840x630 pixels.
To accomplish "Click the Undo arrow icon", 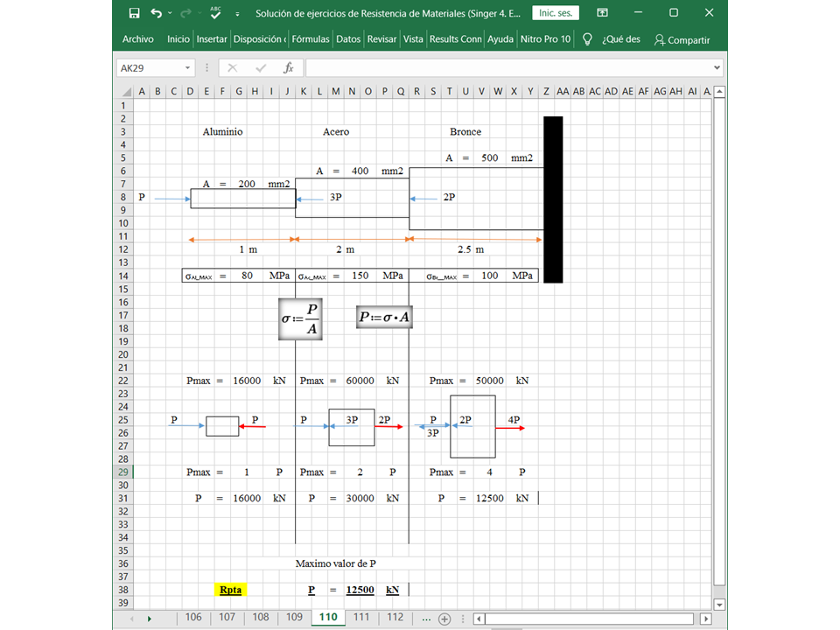I will (x=156, y=13).
